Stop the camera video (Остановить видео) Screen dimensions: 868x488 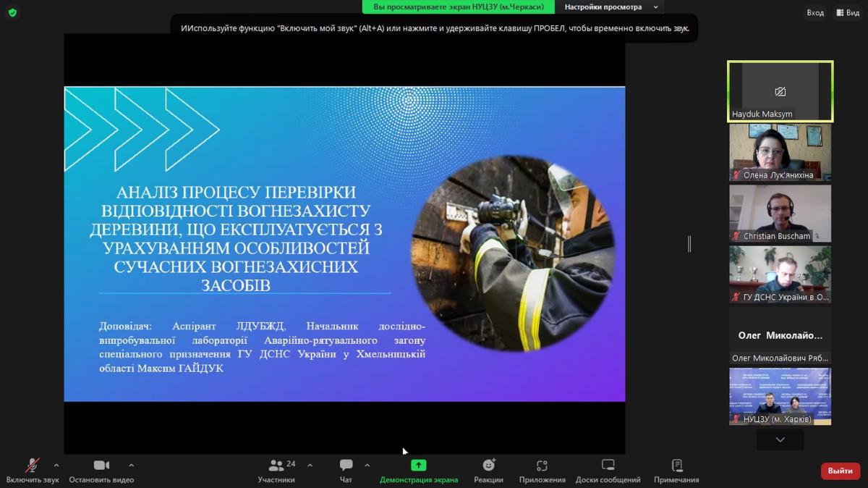[x=101, y=466]
